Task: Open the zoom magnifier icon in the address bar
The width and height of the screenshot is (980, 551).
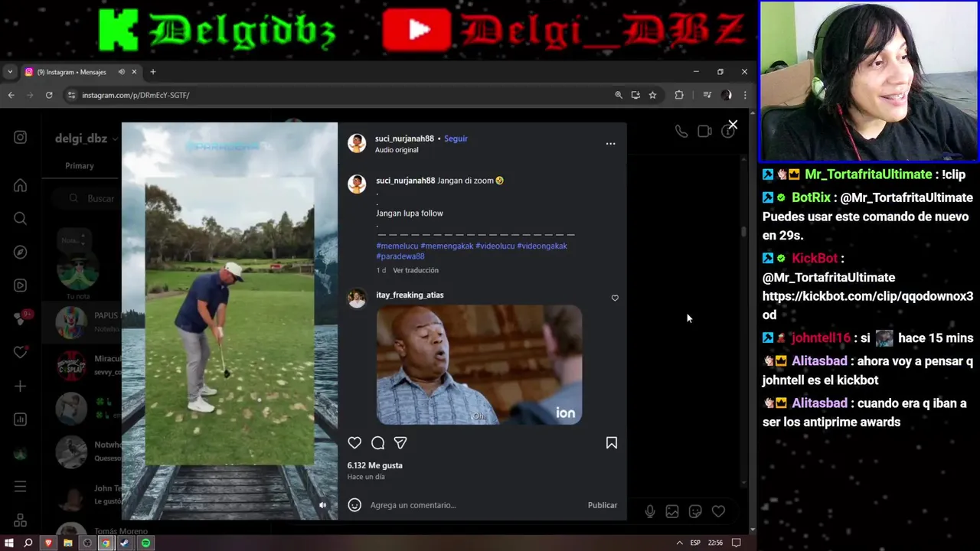Action: click(619, 95)
